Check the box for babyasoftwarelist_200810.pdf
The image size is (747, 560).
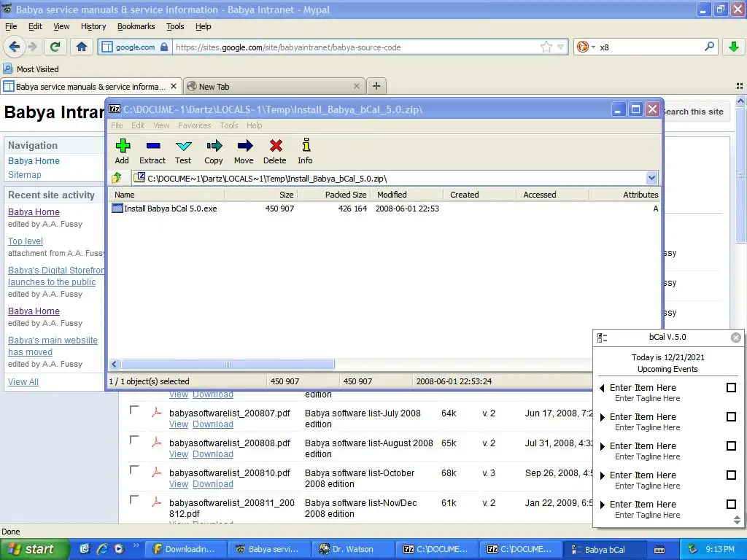coord(134,470)
